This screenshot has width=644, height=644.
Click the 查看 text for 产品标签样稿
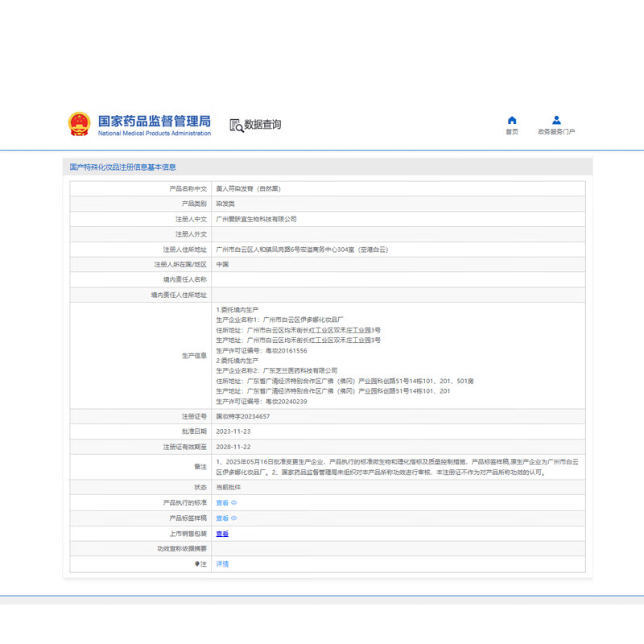221,518
